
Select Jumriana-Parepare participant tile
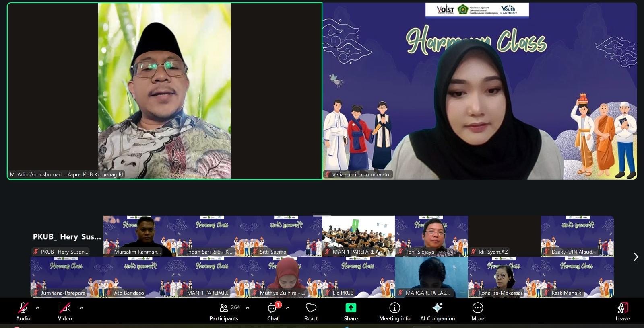[x=67, y=277]
